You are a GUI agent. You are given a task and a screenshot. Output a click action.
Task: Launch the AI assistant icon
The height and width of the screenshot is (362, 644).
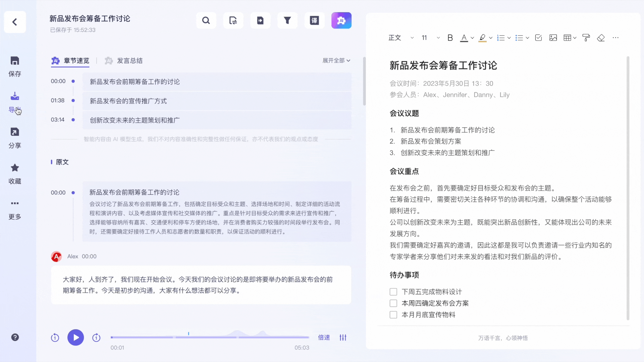[x=341, y=20]
